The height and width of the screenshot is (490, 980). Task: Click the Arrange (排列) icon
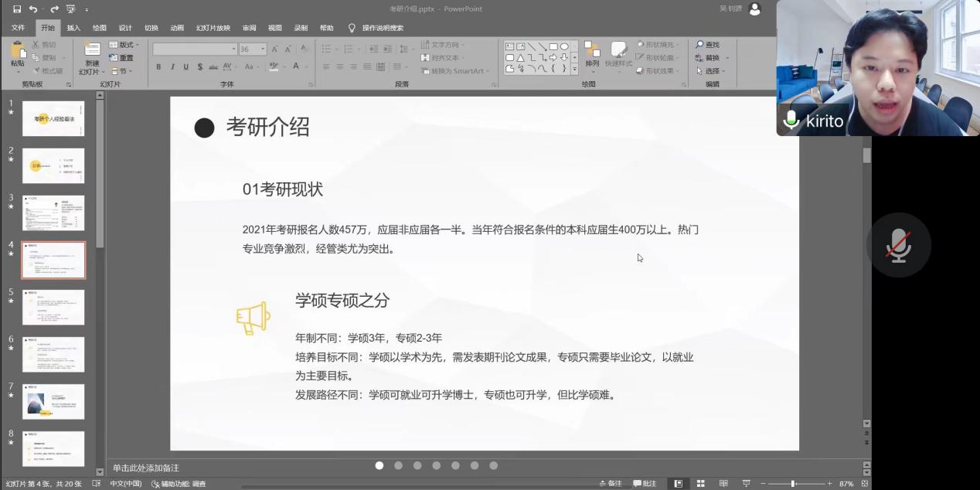coord(592,51)
